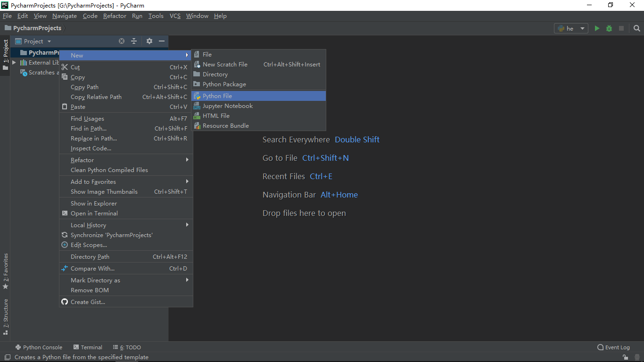Screen dimensions: 644x362
Task: Open the 6: TODO tool tab
Action: 126,347
